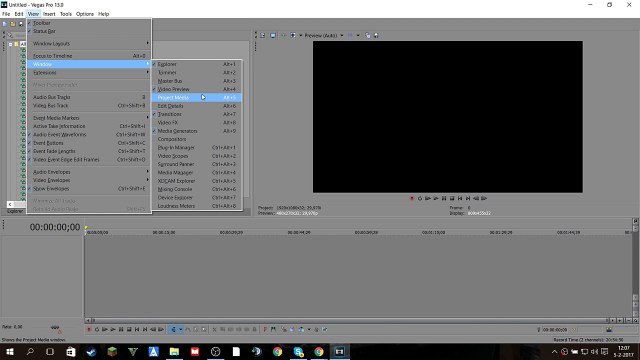The image size is (640, 360).
Task: Go to start in the timeline transport
Action: (137, 329)
